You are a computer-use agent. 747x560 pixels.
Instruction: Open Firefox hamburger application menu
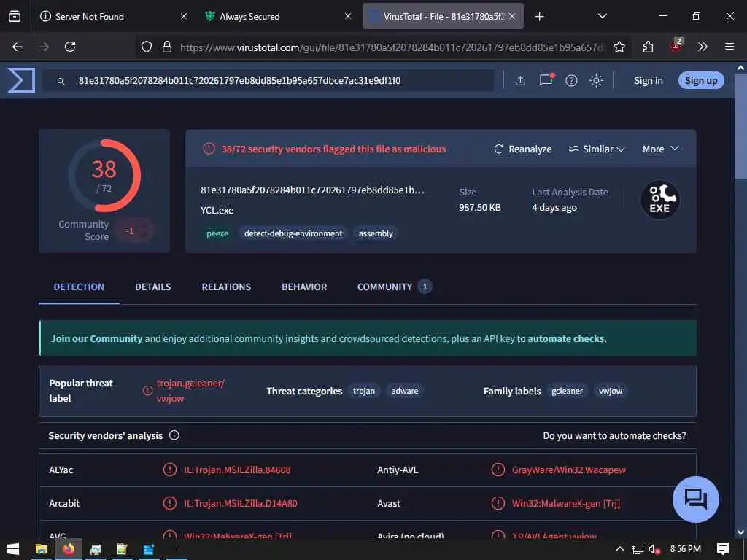729,47
